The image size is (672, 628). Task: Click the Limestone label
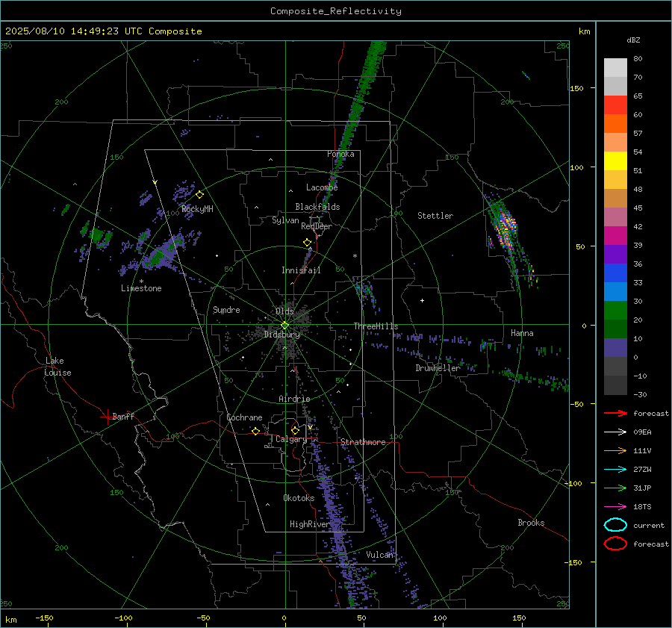pyautogui.click(x=141, y=288)
